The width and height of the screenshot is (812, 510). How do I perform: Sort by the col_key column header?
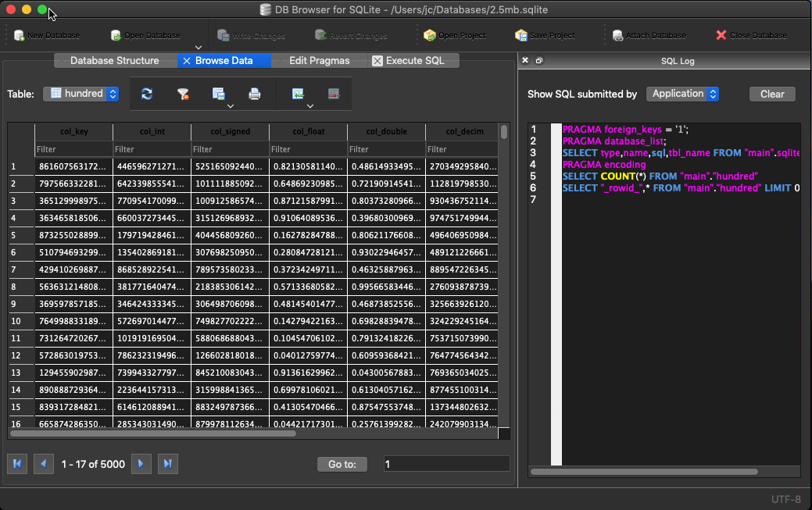(x=73, y=131)
